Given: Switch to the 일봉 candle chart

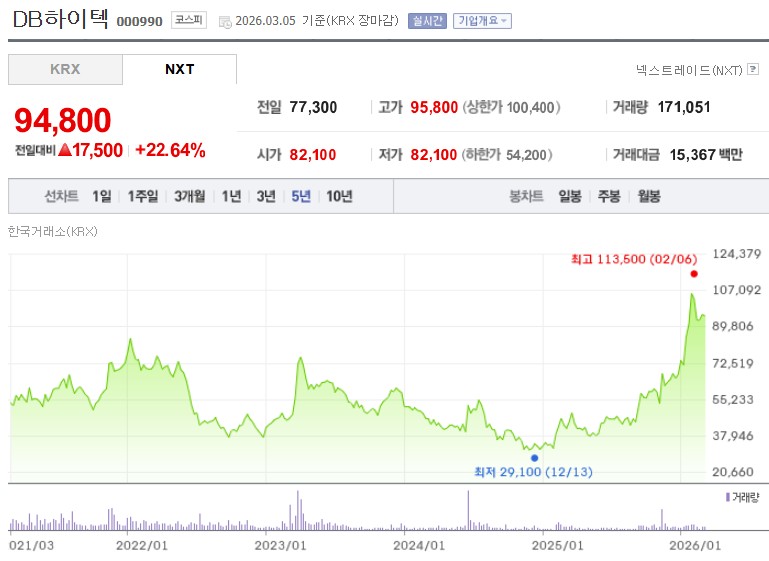Looking at the screenshot, I should click(x=570, y=196).
